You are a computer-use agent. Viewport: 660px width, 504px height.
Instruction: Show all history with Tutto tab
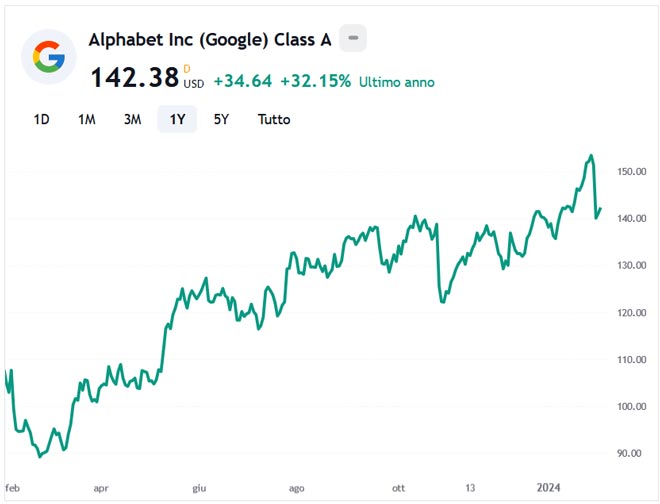point(274,119)
